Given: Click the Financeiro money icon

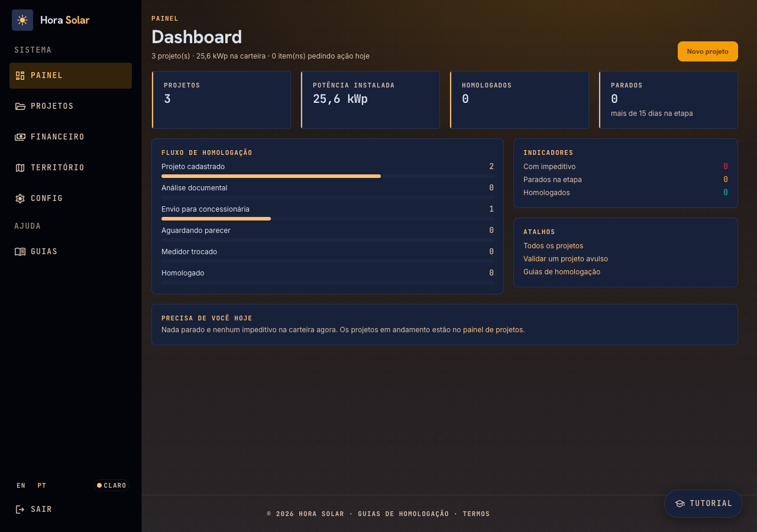Looking at the screenshot, I should [20, 137].
